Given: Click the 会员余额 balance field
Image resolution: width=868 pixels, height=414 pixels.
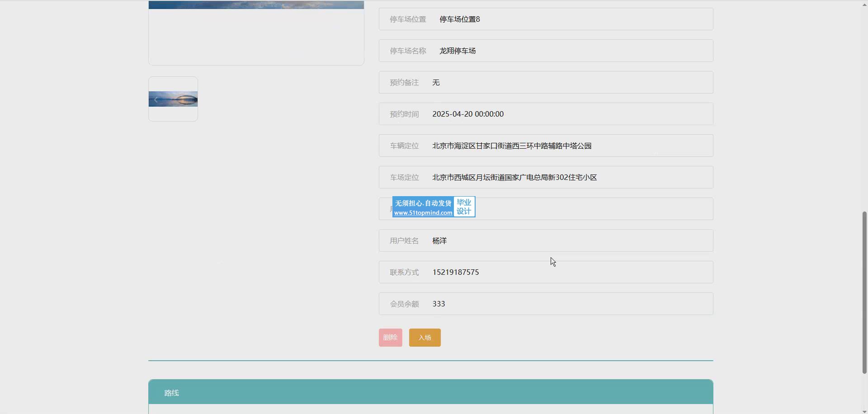Looking at the screenshot, I should click(x=546, y=304).
